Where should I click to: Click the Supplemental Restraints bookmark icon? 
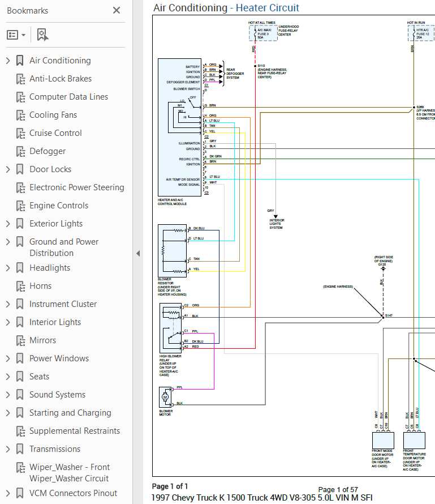(20, 431)
